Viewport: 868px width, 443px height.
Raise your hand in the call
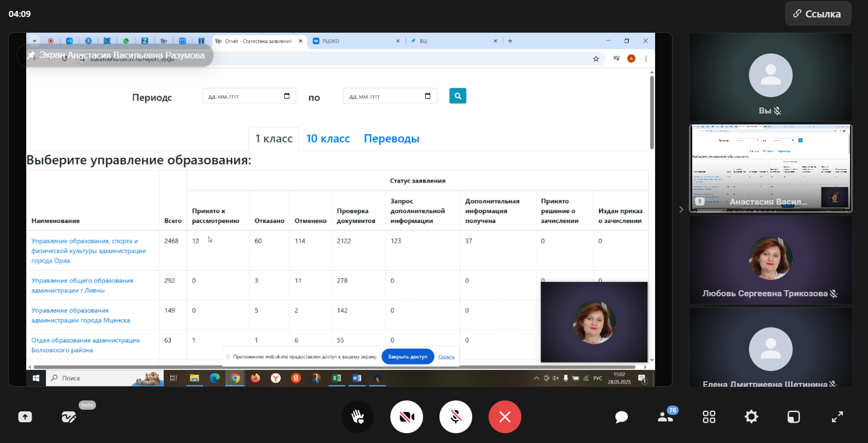click(358, 417)
